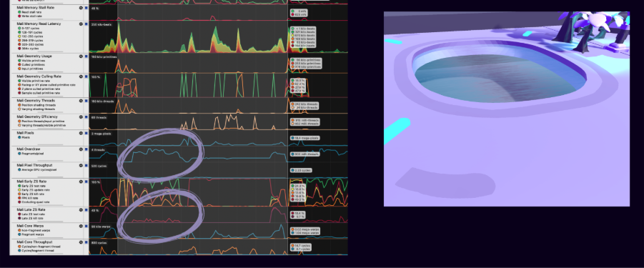Select the Varying shading threads label

[x=37, y=109]
